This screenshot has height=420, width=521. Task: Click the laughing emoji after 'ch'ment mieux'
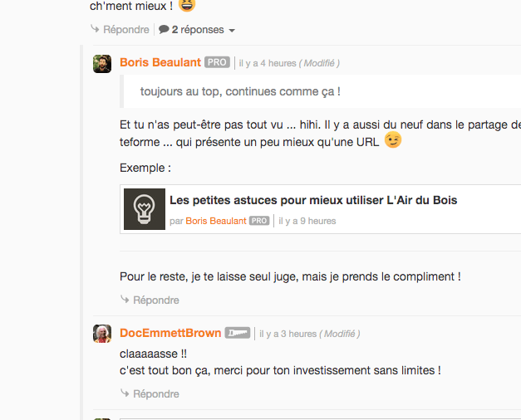click(x=187, y=5)
